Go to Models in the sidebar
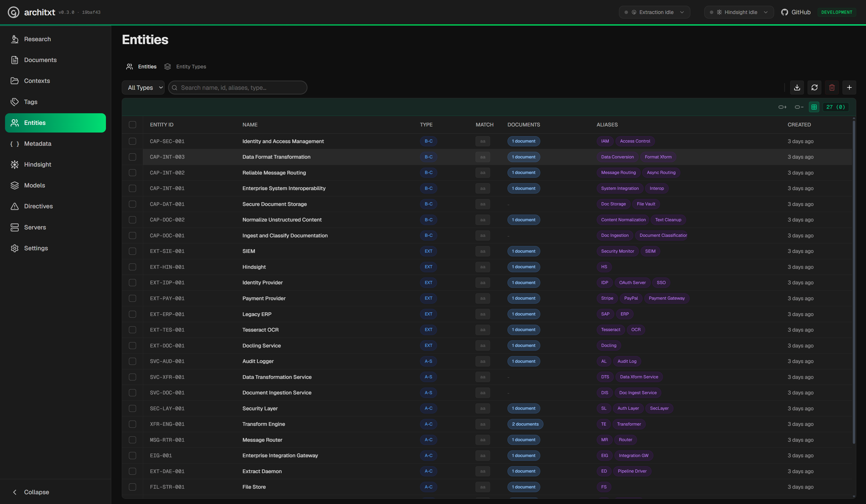The height and width of the screenshot is (504, 866). click(55, 185)
